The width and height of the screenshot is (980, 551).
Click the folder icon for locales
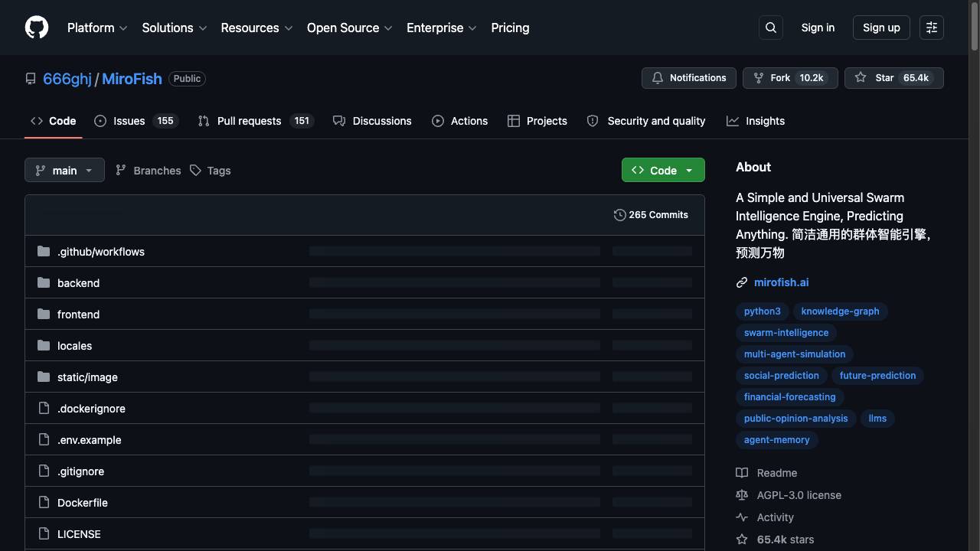coord(44,345)
